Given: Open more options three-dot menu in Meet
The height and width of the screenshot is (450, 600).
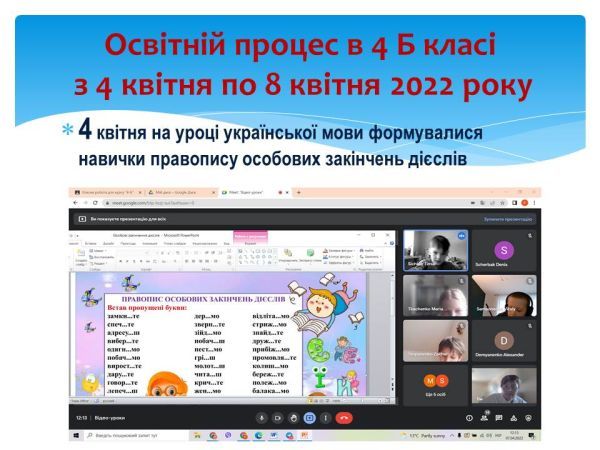Looking at the screenshot, I should (326, 418).
